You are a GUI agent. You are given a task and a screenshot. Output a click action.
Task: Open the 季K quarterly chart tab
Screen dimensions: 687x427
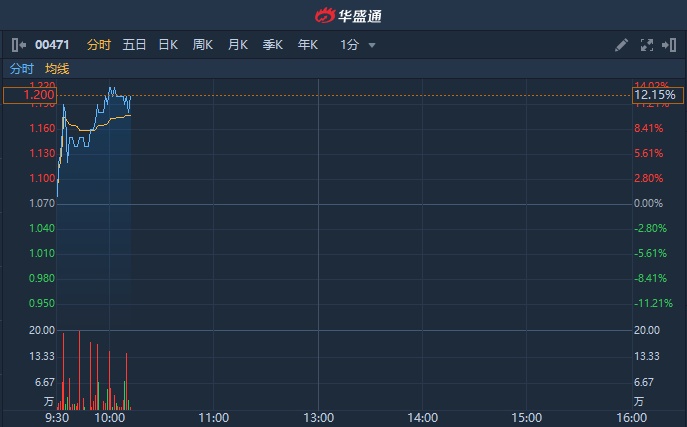click(273, 44)
